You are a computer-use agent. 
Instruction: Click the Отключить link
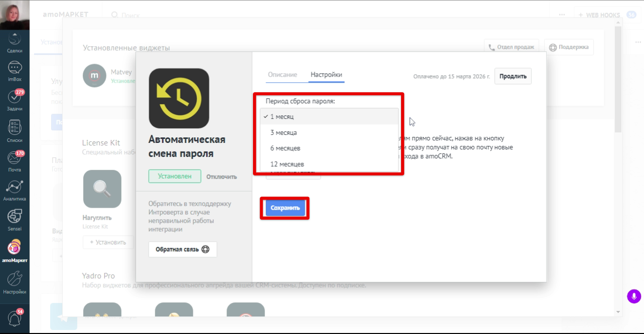[x=221, y=177]
